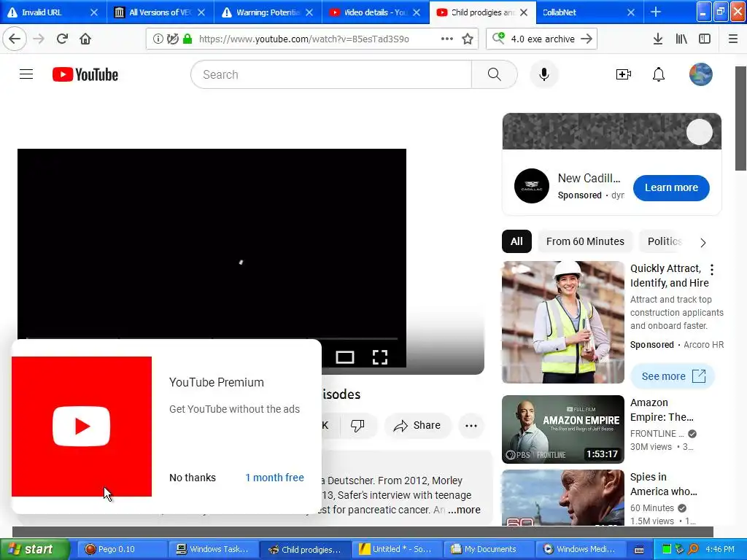The width and height of the screenshot is (747, 560).
Task: Open the Cadillac advertiser logo
Action: (x=532, y=186)
